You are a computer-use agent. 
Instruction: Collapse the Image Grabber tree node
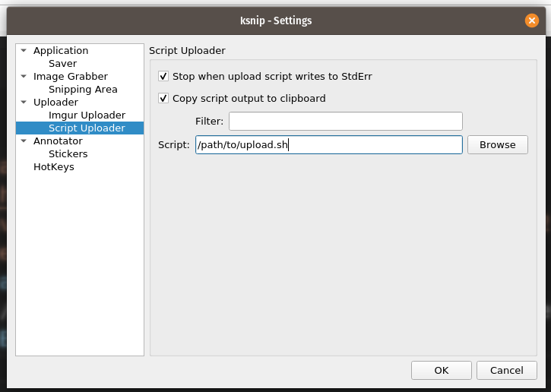[24, 76]
